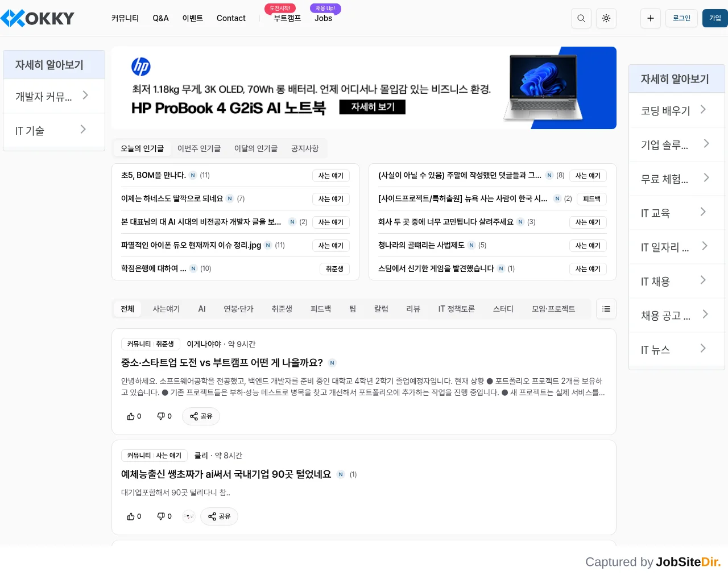Select the 연봉·단가 category tab
728x579 pixels.
(238, 309)
